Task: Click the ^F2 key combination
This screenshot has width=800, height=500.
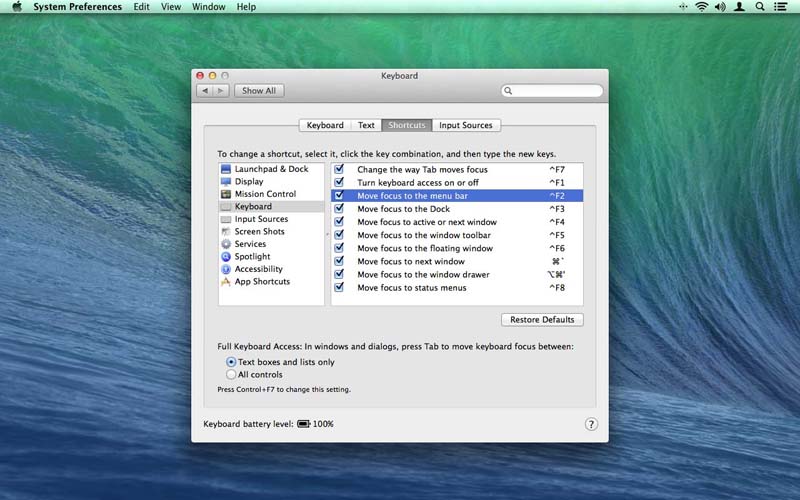Action: pos(557,196)
